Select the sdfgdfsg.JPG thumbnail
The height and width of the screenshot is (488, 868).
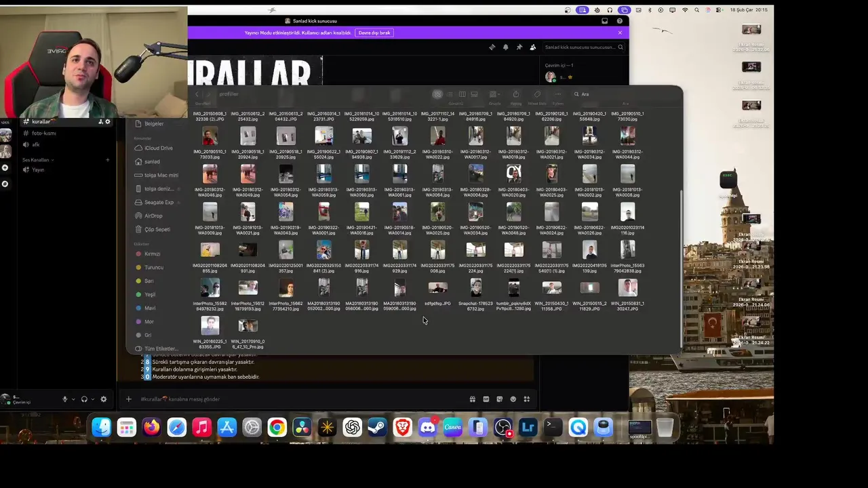438,288
